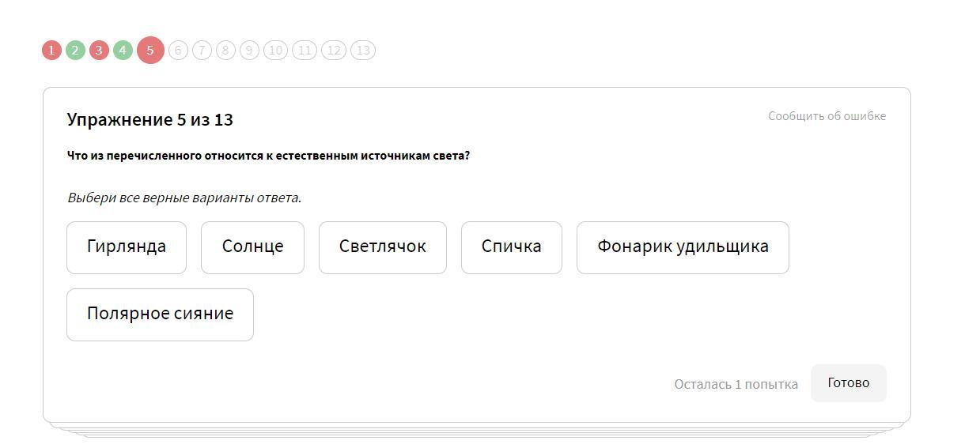Screen dimensions: 980x448
Task: Select exercise 4 green circle
Action: [123, 51]
